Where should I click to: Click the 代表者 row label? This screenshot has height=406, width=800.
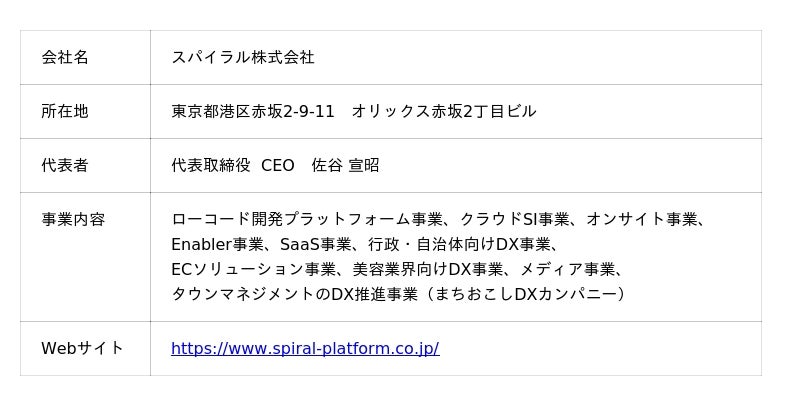pyautogui.click(x=65, y=166)
